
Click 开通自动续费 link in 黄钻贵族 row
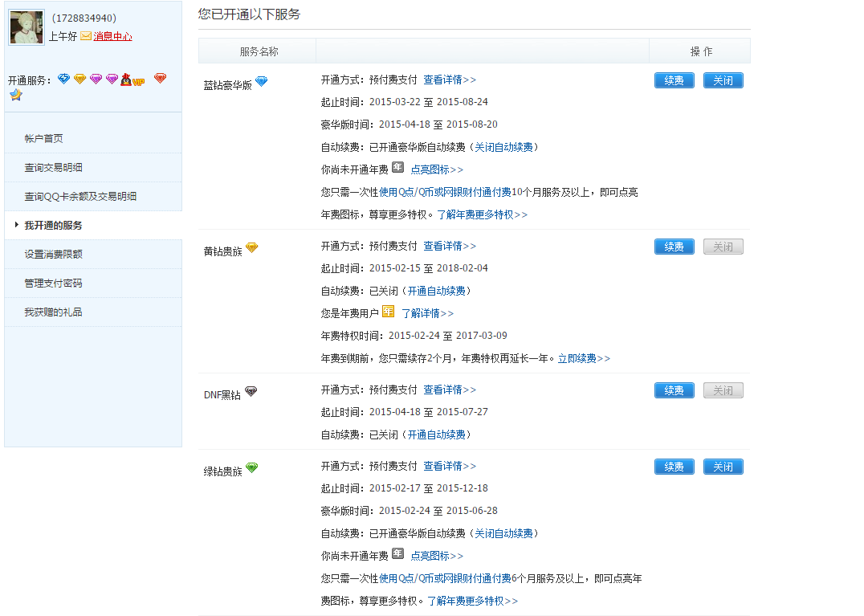[436, 291]
